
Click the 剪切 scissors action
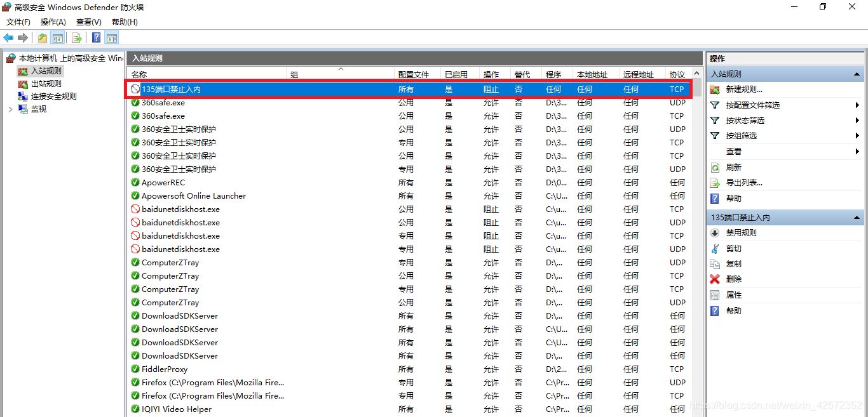click(x=733, y=249)
